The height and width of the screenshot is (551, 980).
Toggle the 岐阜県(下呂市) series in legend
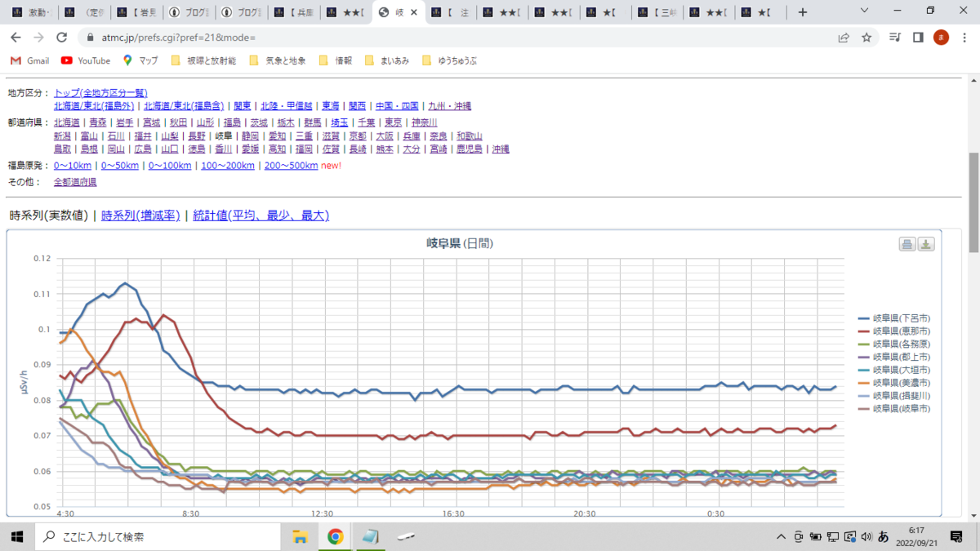[894, 318]
